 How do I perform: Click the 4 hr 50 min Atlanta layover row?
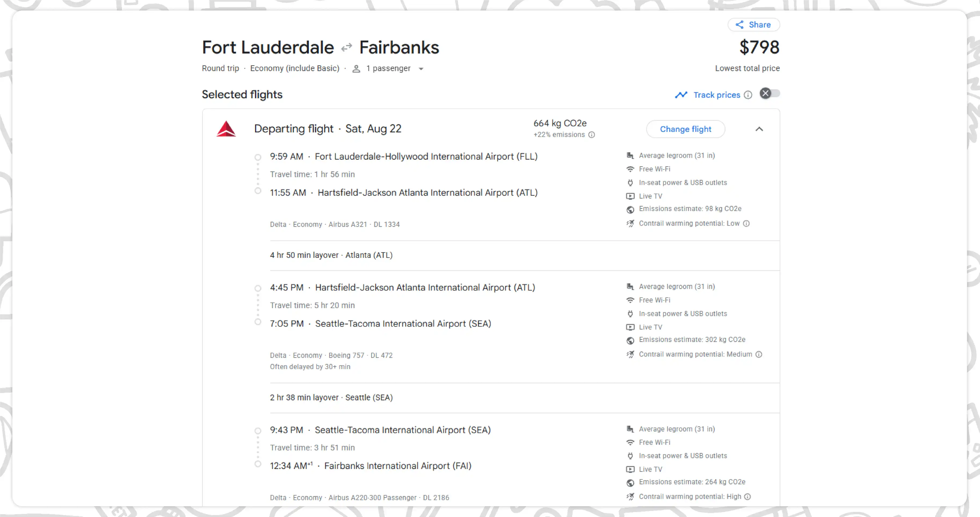pos(525,255)
